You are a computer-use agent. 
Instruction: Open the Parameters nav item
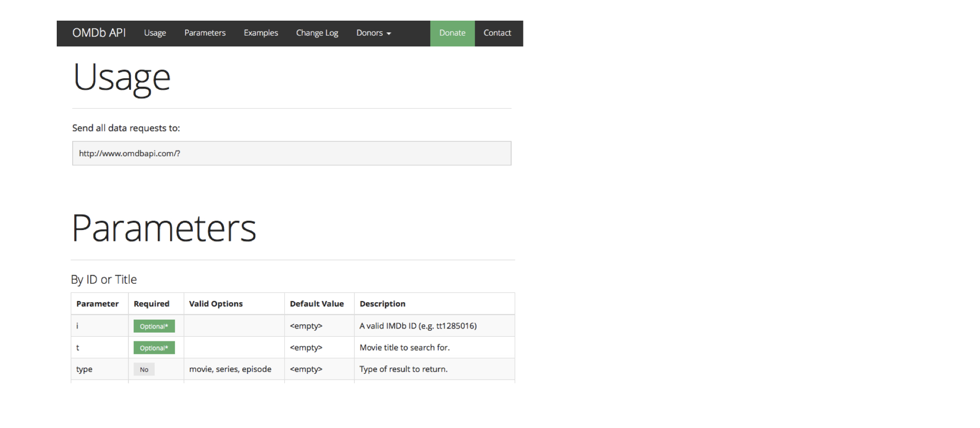coord(205,33)
